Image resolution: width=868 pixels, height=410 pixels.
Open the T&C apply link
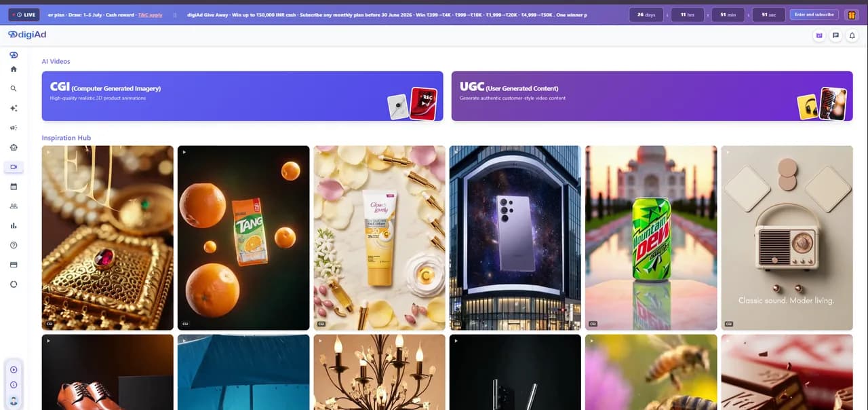pos(150,14)
